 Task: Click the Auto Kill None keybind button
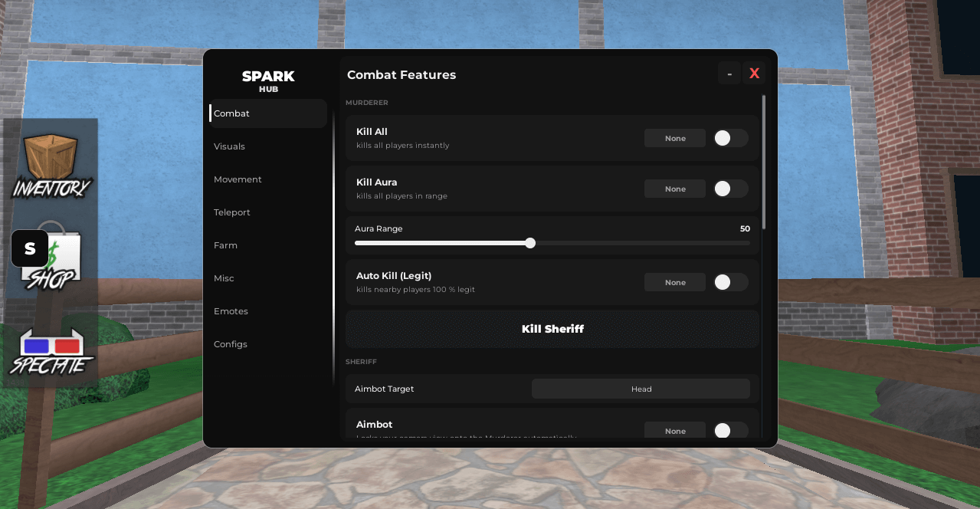[x=675, y=282]
